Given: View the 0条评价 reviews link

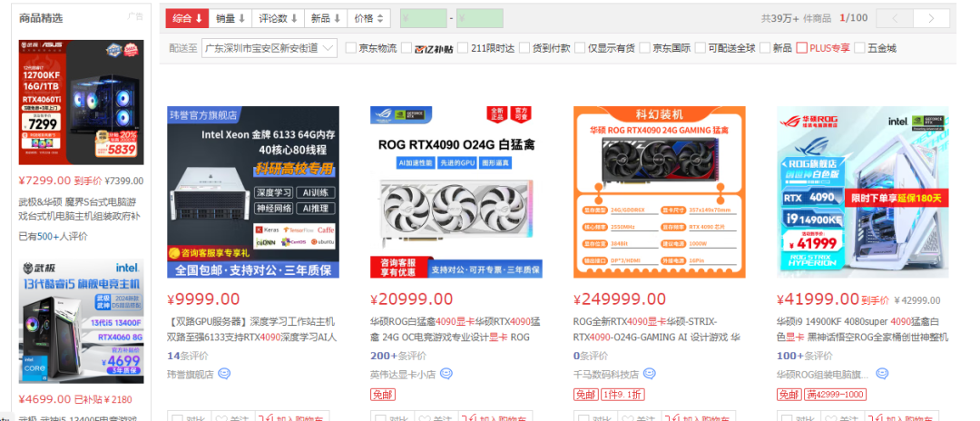Looking at the screenshot, I should (590, 356).
